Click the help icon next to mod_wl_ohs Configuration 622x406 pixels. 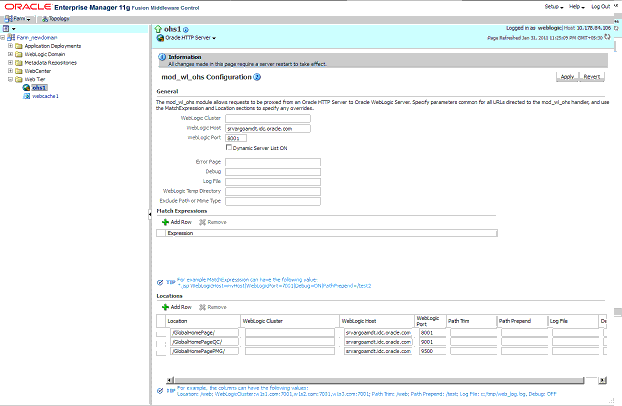(257, 77)
